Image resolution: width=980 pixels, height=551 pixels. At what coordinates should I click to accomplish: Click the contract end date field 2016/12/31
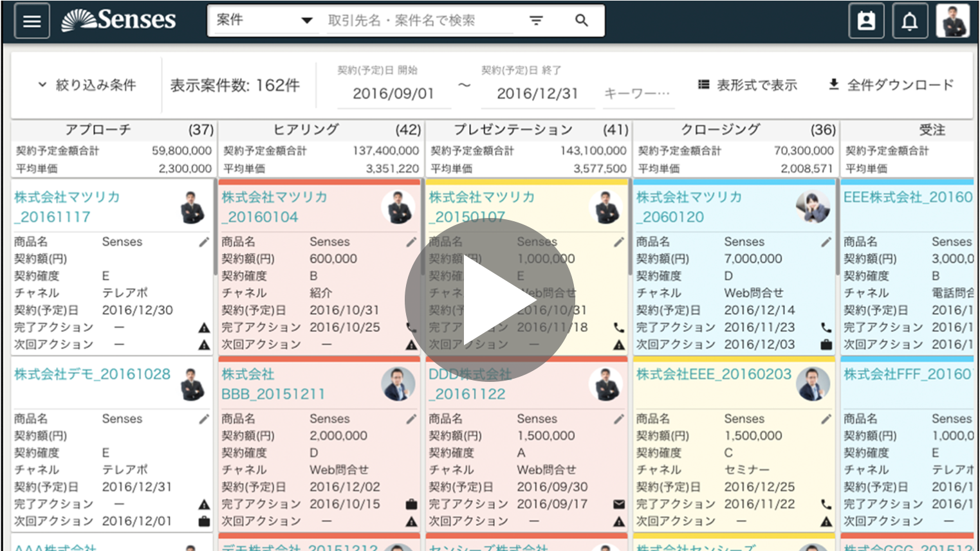click(537, 94)
